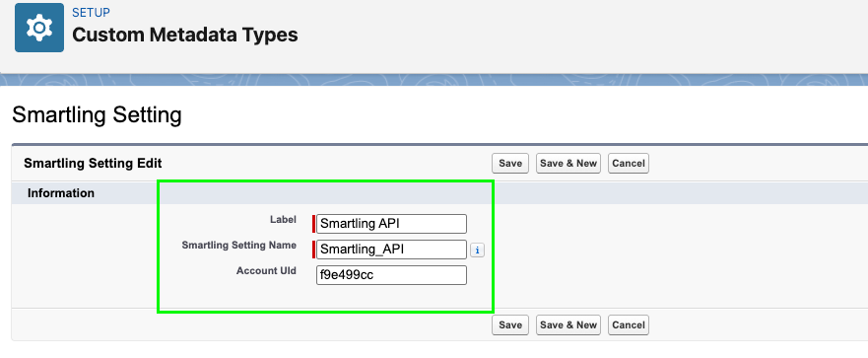
Task: Click the Label field label text
Action: pos(284,220)
